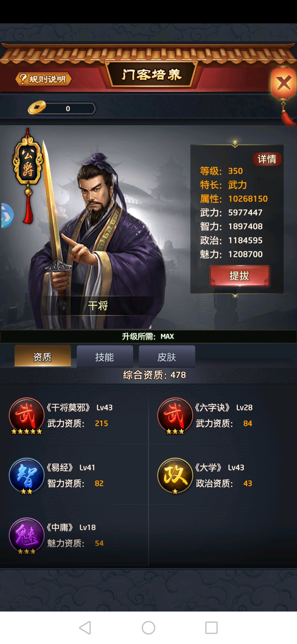The height and width of the screenshot is (644, 297).
Task: Open the 皮肤 skins tab
Action: coord(167,357)
